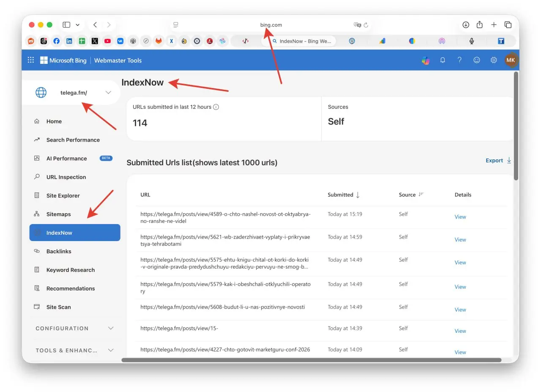Open the Safari sidebar options chevron
The image size is (541, 392).
click(x=77, y=25)
